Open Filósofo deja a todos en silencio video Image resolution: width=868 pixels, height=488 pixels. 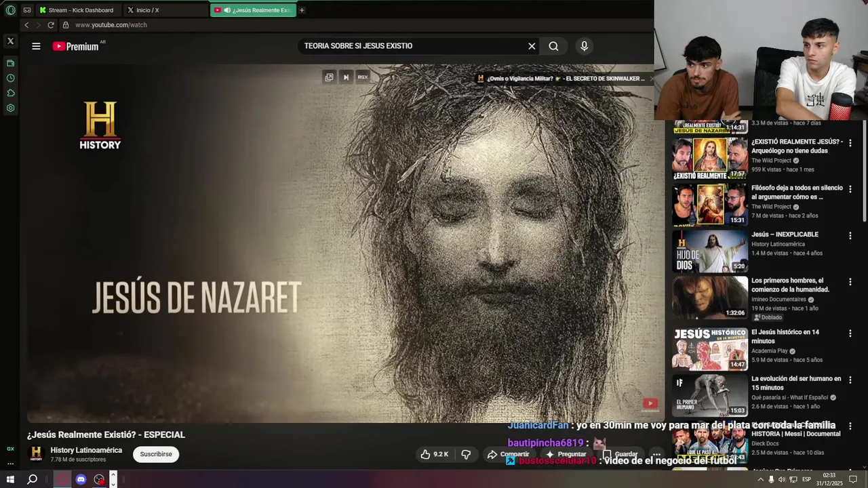pyautogui.click(x=710, y=205)
